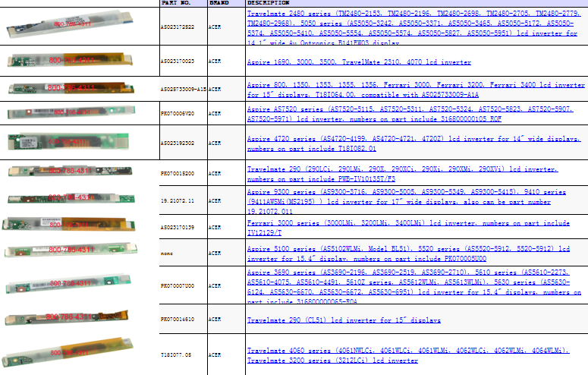Screen dimensions: 588x375
Task: Click ACER brand in PK070014610 row
Action: click(215, 319)
